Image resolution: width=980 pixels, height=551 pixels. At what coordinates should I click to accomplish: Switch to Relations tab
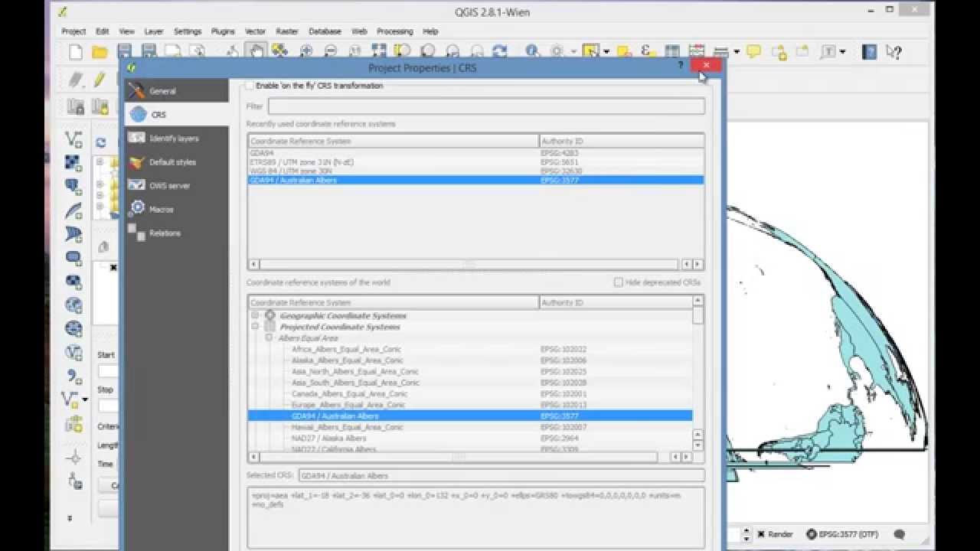pos(177,233)
